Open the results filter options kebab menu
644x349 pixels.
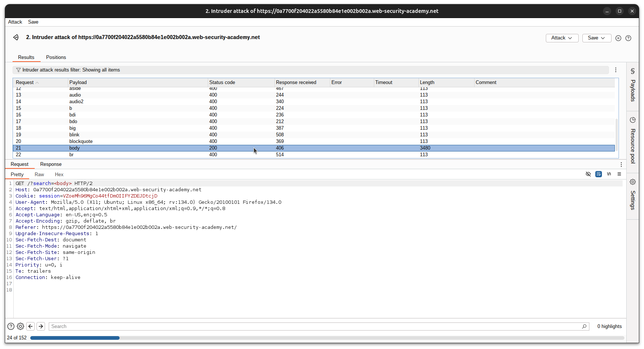coord(616,70)
